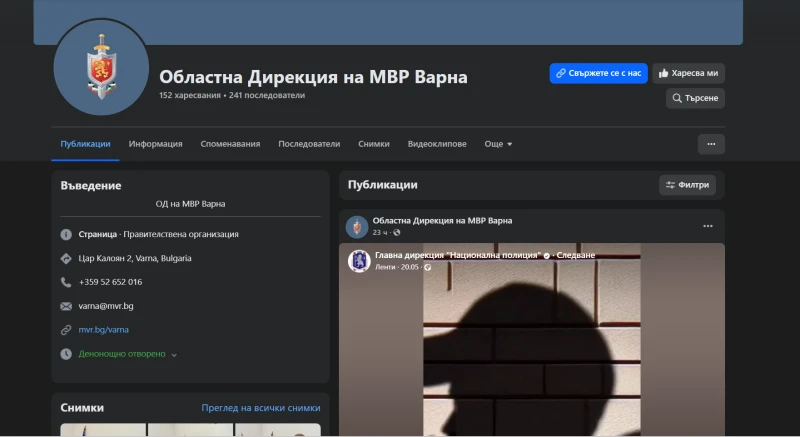800x437 pixels.
Task: Click the 'Страница · Правителствена организация' text
Action: [x=159, y=234]
